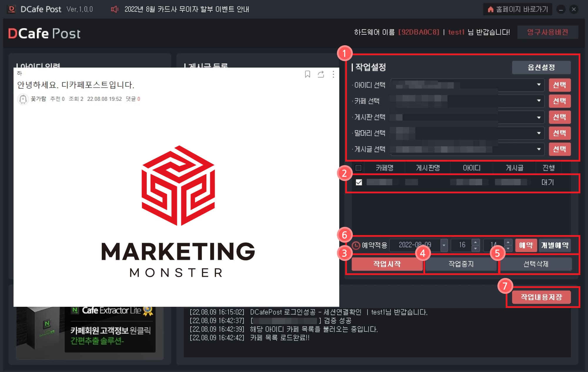
Task: Click the 카페명 column header
Action: click(384, 168)
